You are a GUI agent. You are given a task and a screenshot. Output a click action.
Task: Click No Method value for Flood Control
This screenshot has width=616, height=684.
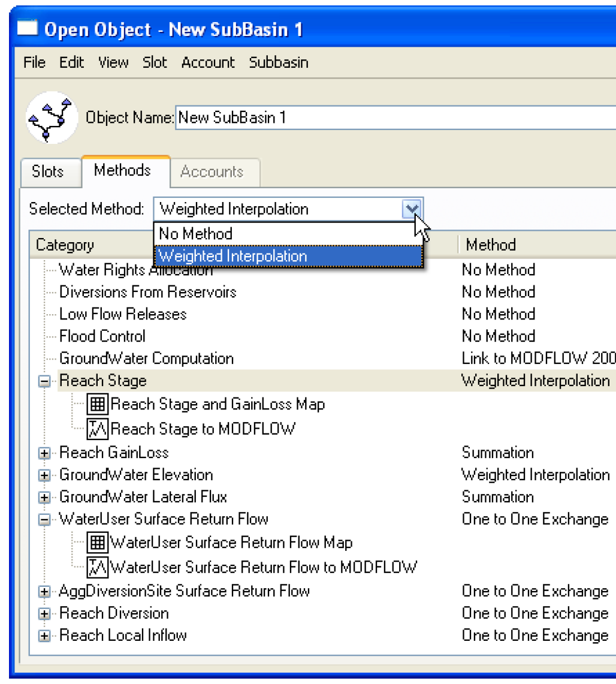[x=499, y=336]
